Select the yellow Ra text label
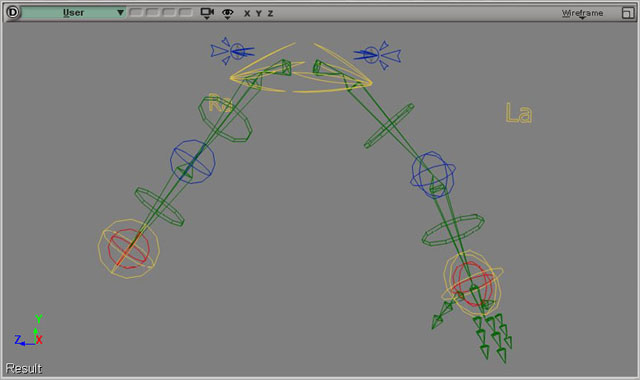Viewport: 640px width, 380px height. (220, 103)
